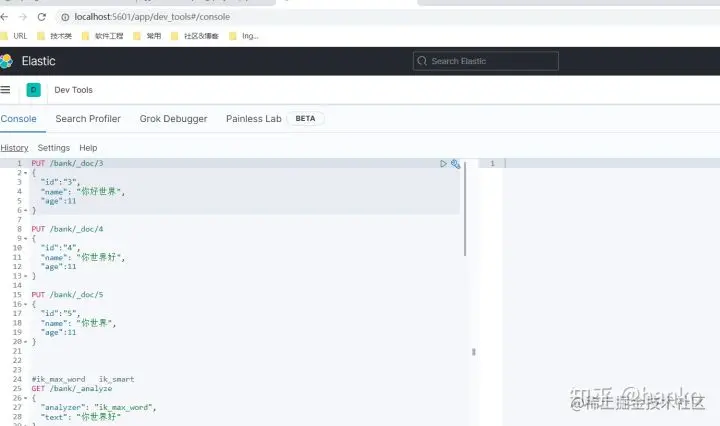Run the PUT /bank/_doc/3 request
Image resolution: width=720 pixels, height=426 pixels.
click(x=443, y=163)
